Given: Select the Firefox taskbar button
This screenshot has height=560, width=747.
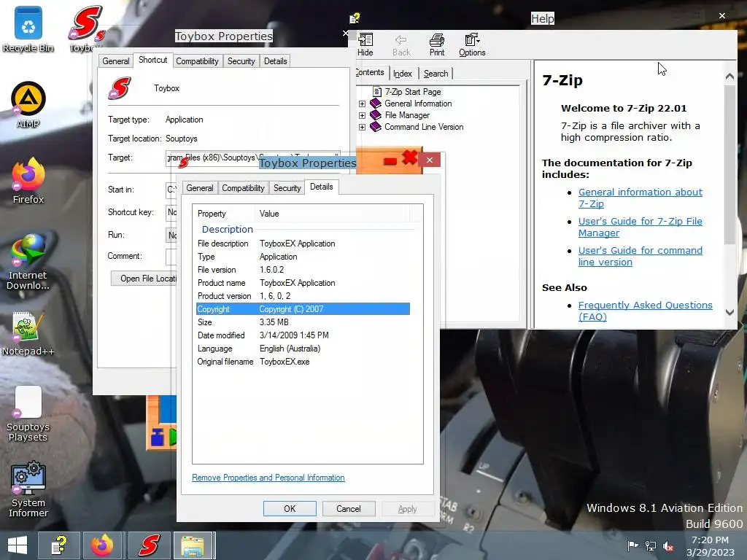Looking at the screenshot, I should [103, 545].
